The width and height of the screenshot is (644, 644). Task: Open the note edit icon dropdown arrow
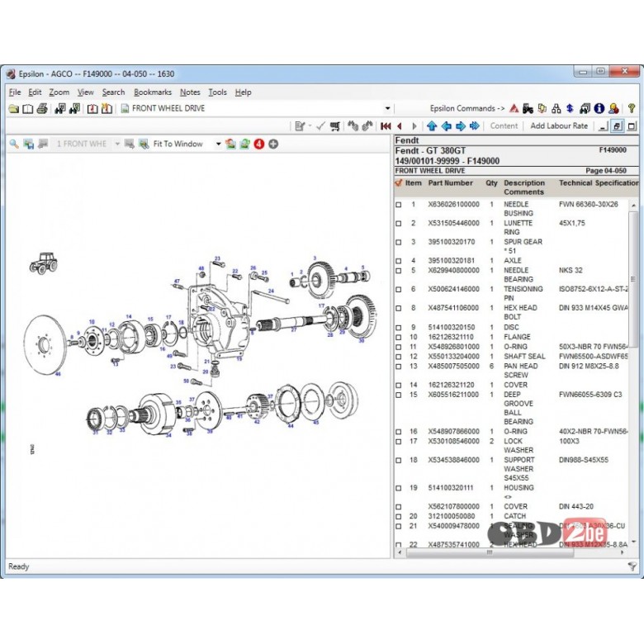point(310,126)
